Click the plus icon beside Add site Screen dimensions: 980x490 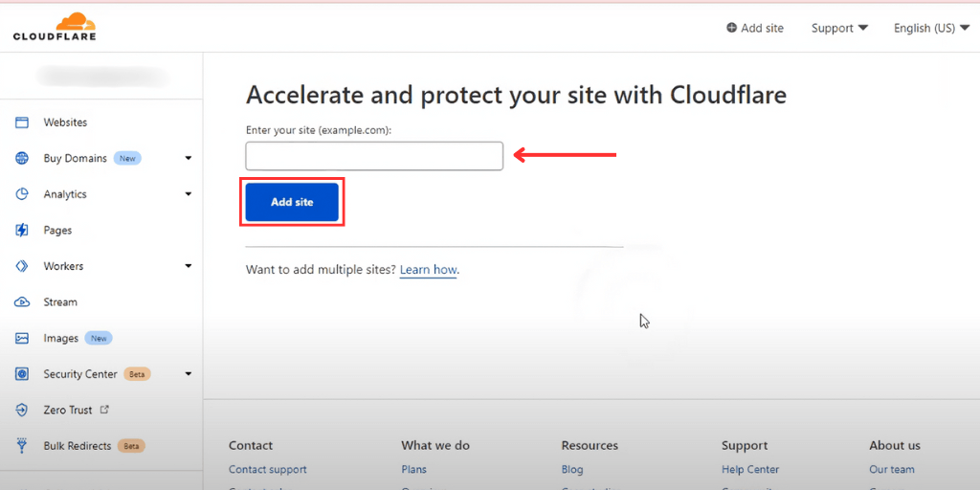(x=731, y=28)
